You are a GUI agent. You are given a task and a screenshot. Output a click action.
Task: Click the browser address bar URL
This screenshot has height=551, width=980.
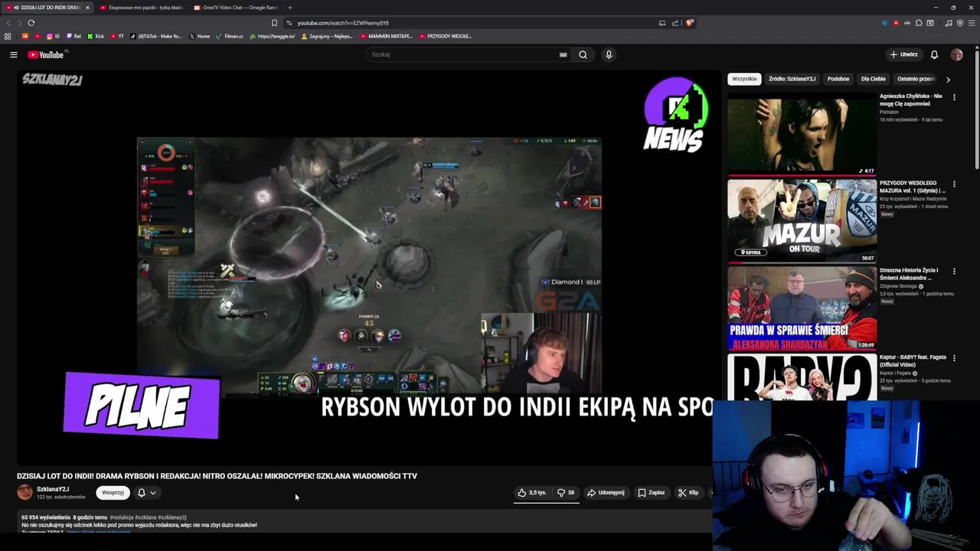pos(343,23)
